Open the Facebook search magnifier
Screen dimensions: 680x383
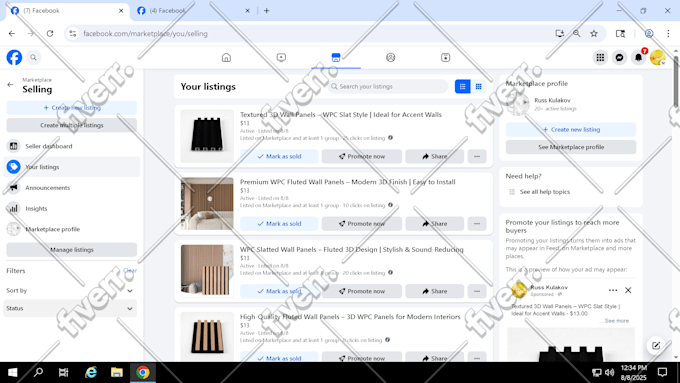point(33,57)
